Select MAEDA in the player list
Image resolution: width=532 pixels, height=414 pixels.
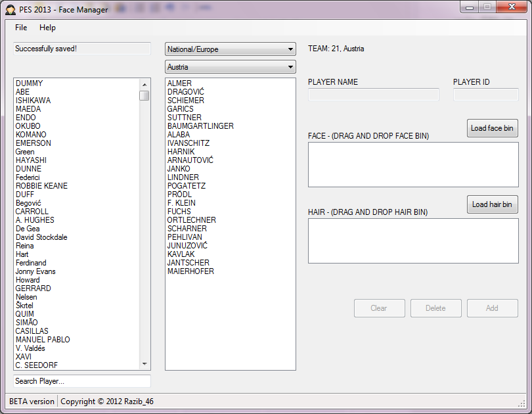coord(77,109)
